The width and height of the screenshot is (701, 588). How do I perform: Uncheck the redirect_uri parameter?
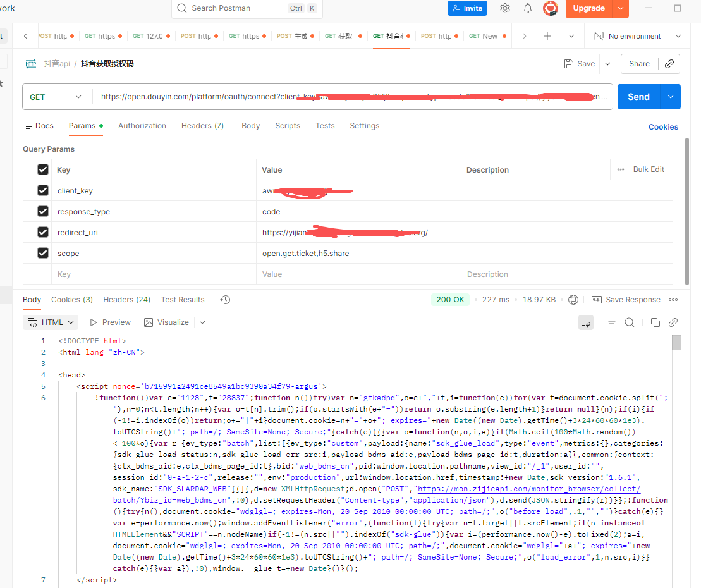(43, 232)
